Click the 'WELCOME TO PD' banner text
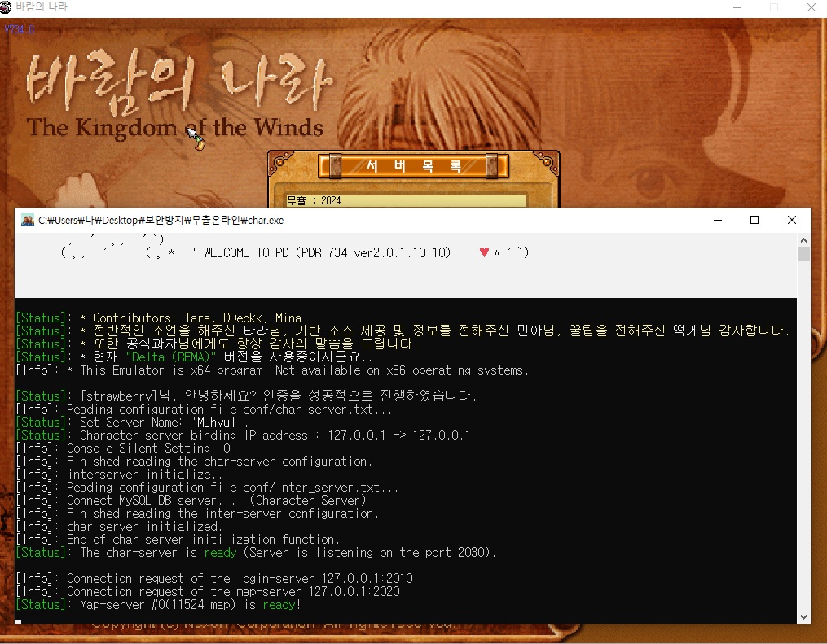Viewport: 827px width, 644px height. tap(331, 253)
